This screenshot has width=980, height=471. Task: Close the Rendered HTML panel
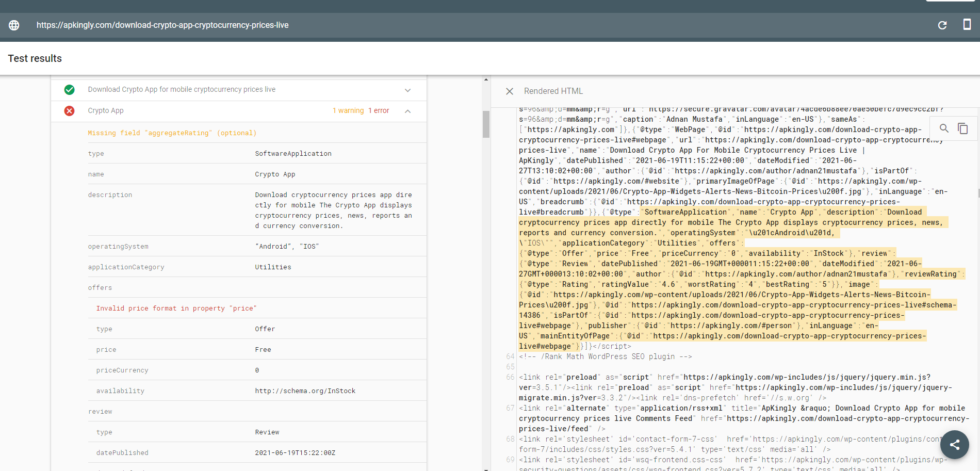[510, 91]
